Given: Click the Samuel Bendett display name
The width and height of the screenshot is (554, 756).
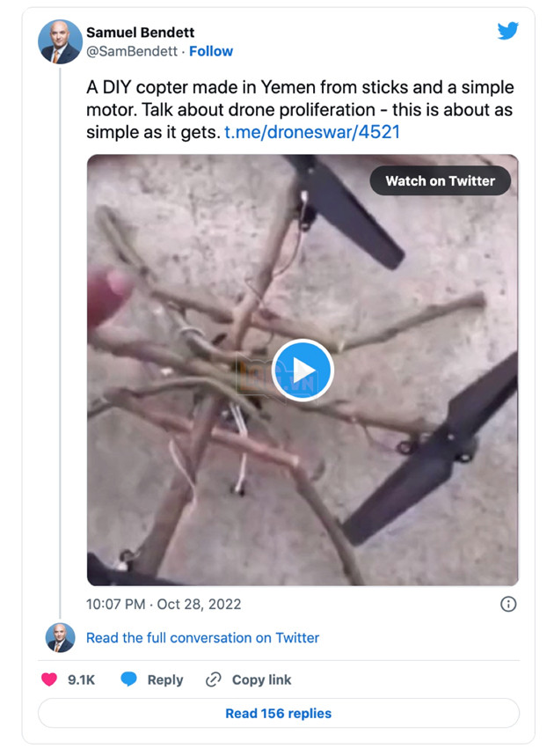Looking at the screenshot, I should click(140, 33).
